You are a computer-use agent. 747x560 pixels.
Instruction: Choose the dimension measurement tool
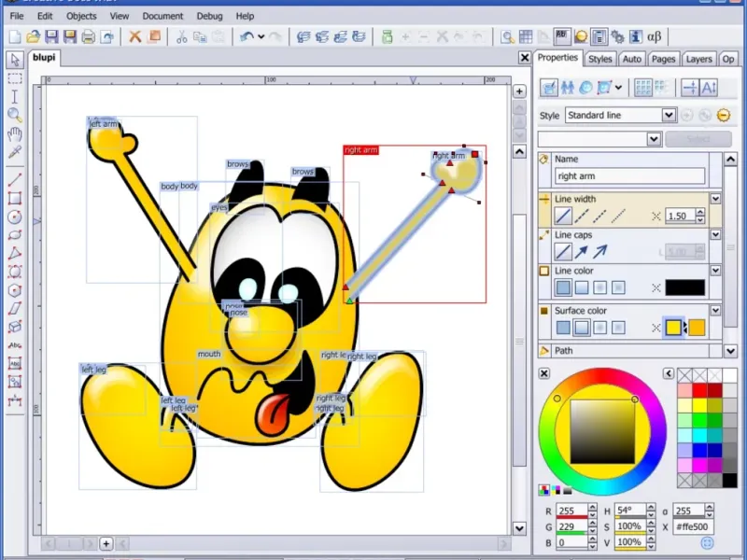click(x=15, y=400)
